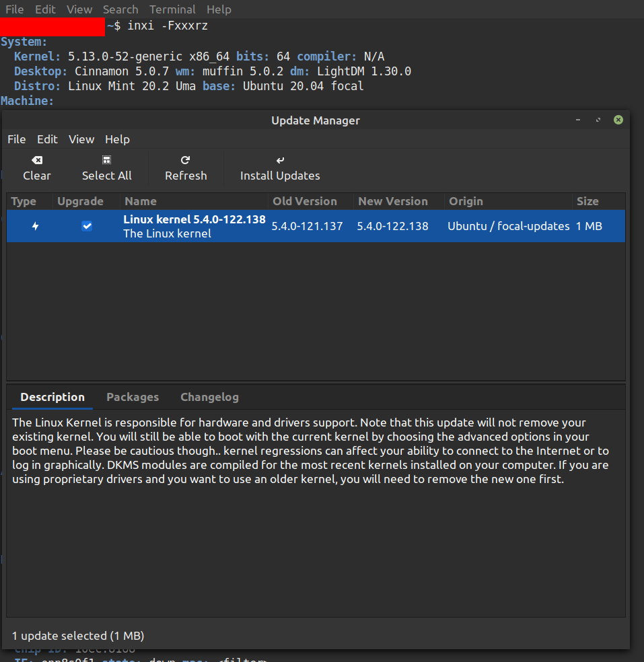Click the 1 MB size cell
644x662 pixels.
click(589, 226)
